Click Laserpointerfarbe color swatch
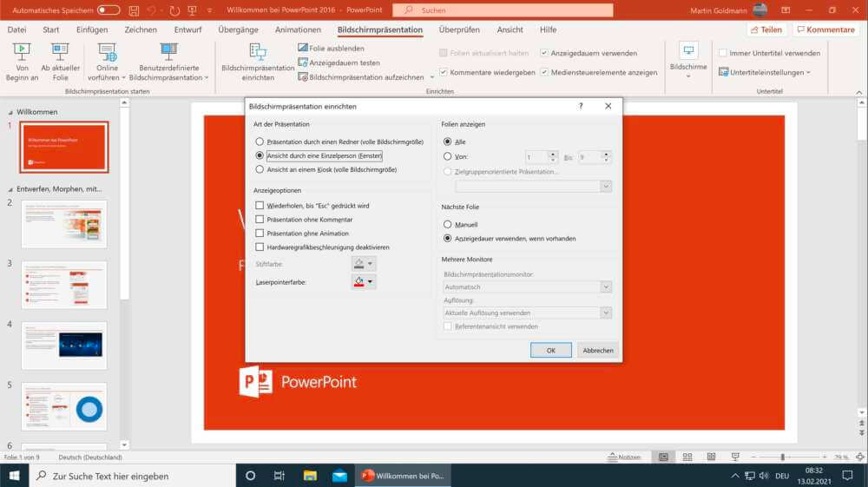This screenshot has width=868, height=487. tap(358, 281)
